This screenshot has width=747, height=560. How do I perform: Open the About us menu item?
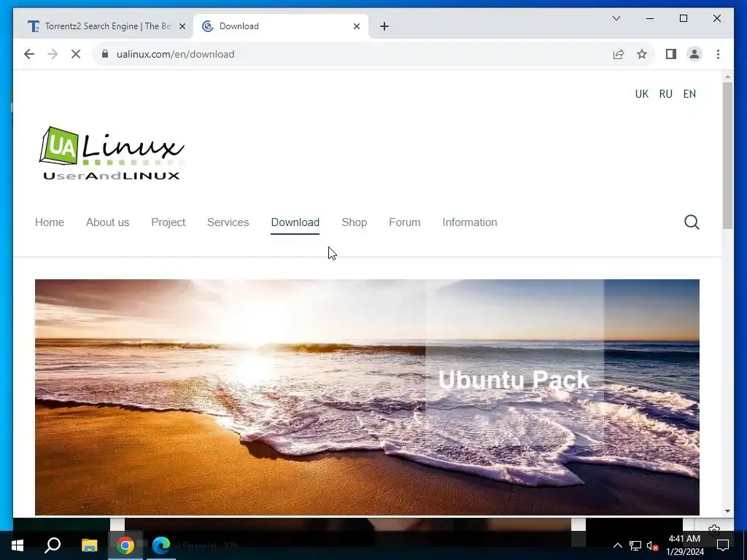pos(107,222)
